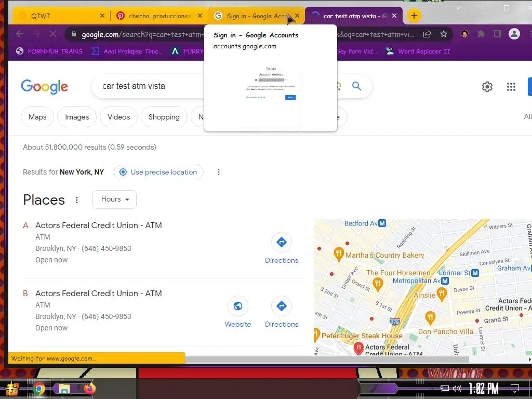Share this page icon in address bar
The height and width of the screenshot is (399, 532).
(x=427, y=34)
